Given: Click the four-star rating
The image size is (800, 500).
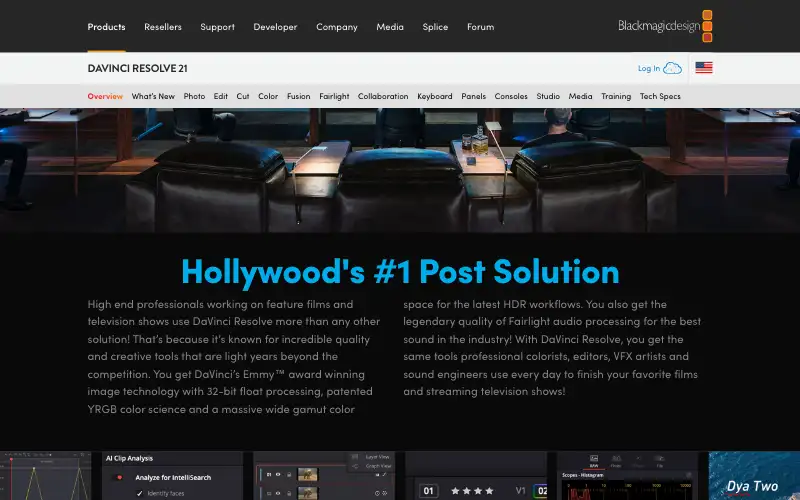Looking at the screenshot, I should coord(472,491).
